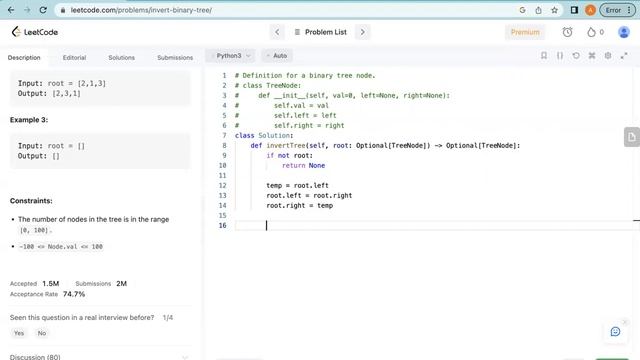Click the Google icon in address bar
The width and height of the screenshot is (640, 360).
pos(522,10)
